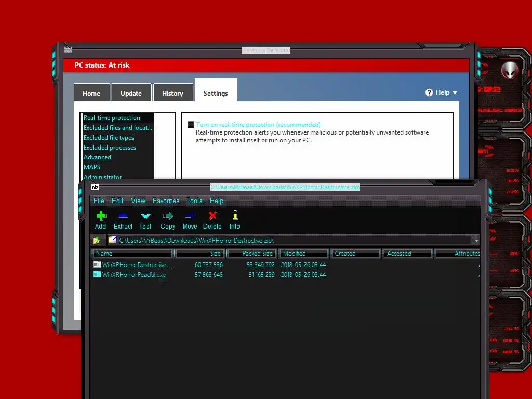
Task: Click the Extract toolbar icon
Action: [123, 216]
